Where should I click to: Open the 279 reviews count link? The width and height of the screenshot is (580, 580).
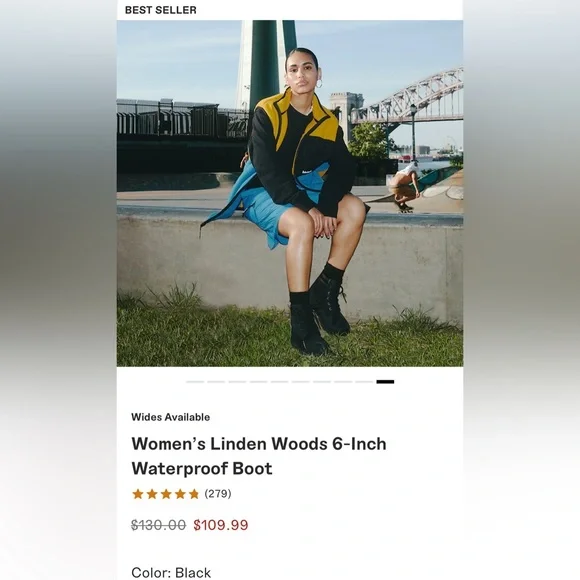[218, 494]
